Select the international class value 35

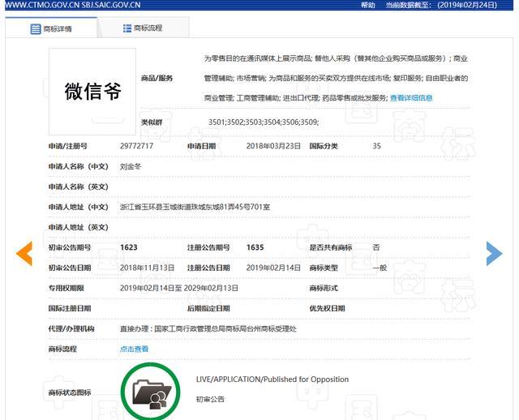pyautogui.click(x=376, y=146)
